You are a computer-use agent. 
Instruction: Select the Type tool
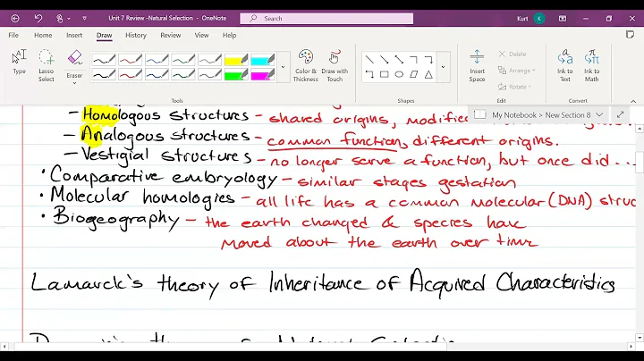tap(20, 63)
